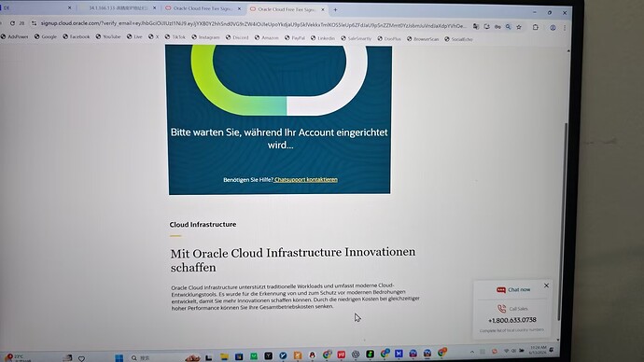Open the taskbar weather widget
The image size is (644, 362).
pyautogui.click(x=17, y=358)
